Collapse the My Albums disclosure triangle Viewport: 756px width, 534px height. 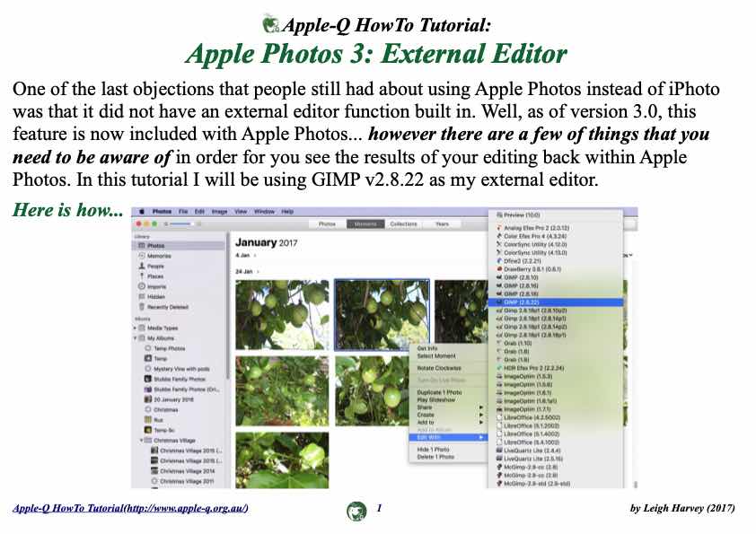136,337
